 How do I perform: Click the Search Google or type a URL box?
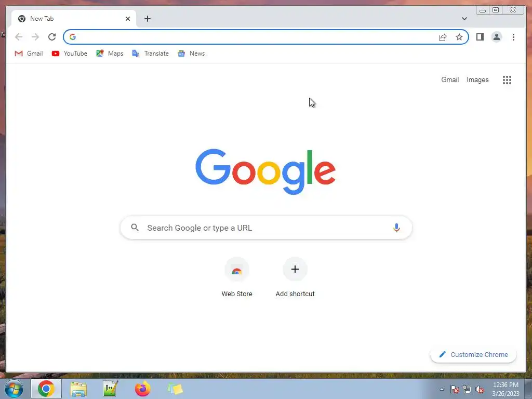pyautogui.click(x=267, y=228)
